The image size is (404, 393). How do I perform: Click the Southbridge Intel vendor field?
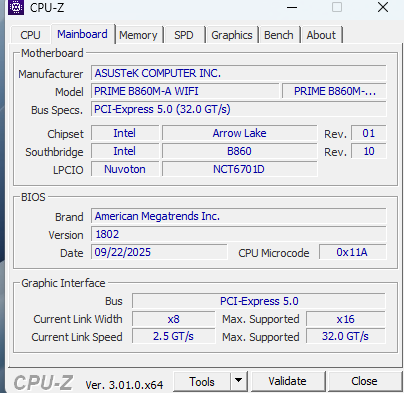coord(125,151)
